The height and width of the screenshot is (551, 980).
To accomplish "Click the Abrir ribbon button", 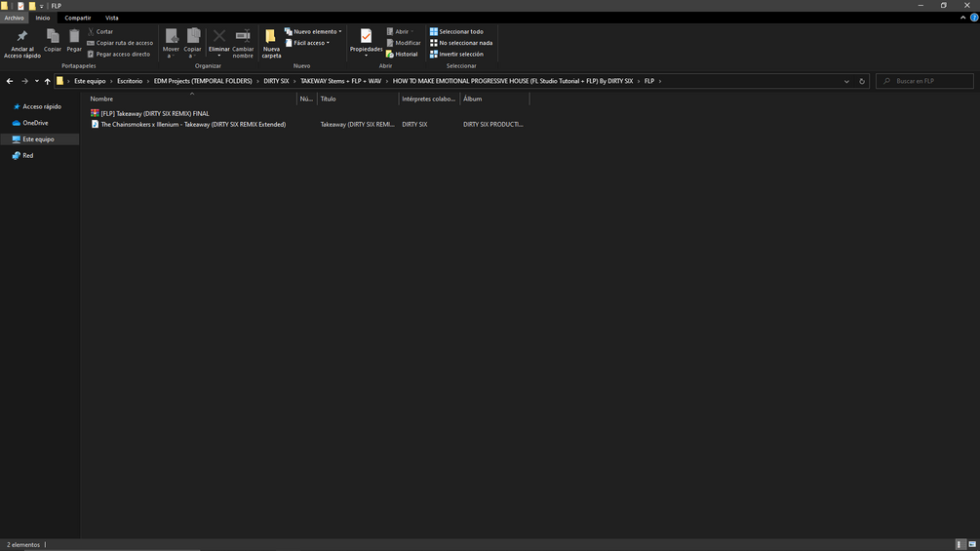I will [x=400, y=31].
